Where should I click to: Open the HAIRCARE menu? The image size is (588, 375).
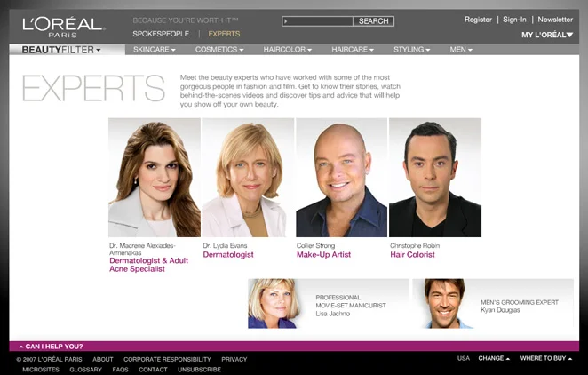353,50
